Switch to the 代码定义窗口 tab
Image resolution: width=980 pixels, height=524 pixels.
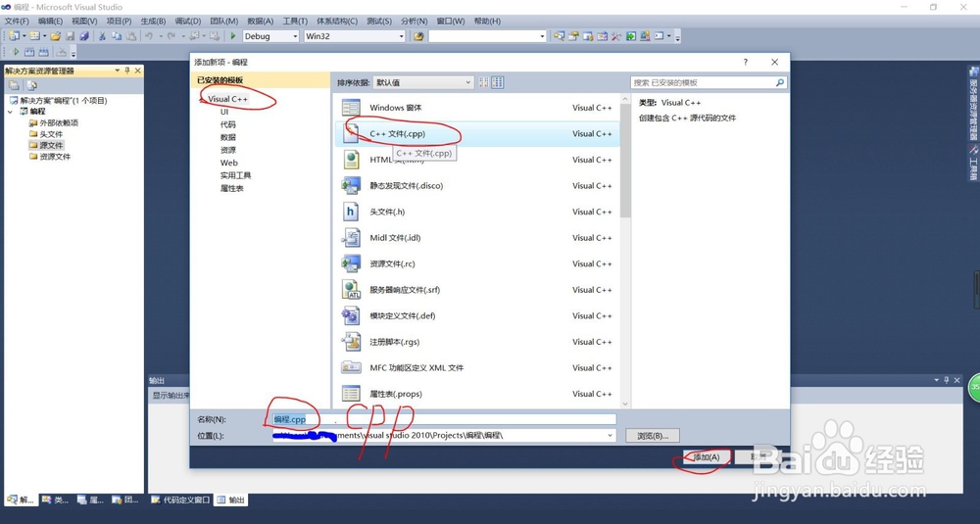pos(180,500)
